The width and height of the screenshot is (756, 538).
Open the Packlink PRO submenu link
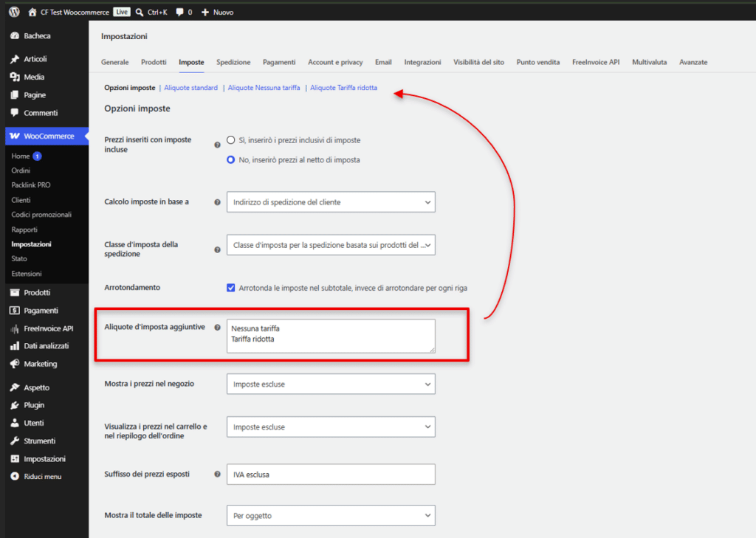tap(31, 185)
